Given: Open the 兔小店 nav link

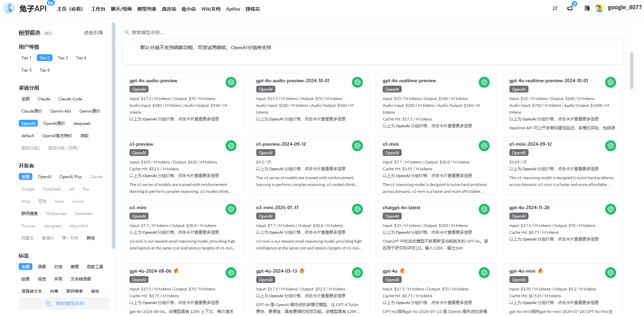Looking at the screenshot, I should (x=188, y=9).
